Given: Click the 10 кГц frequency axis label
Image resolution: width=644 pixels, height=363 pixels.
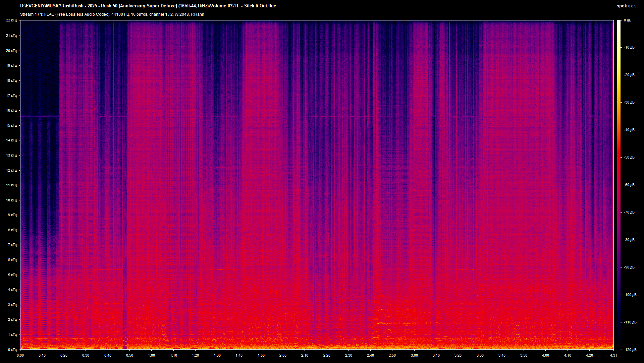Looking at the screenshot, I should (11, 200).
